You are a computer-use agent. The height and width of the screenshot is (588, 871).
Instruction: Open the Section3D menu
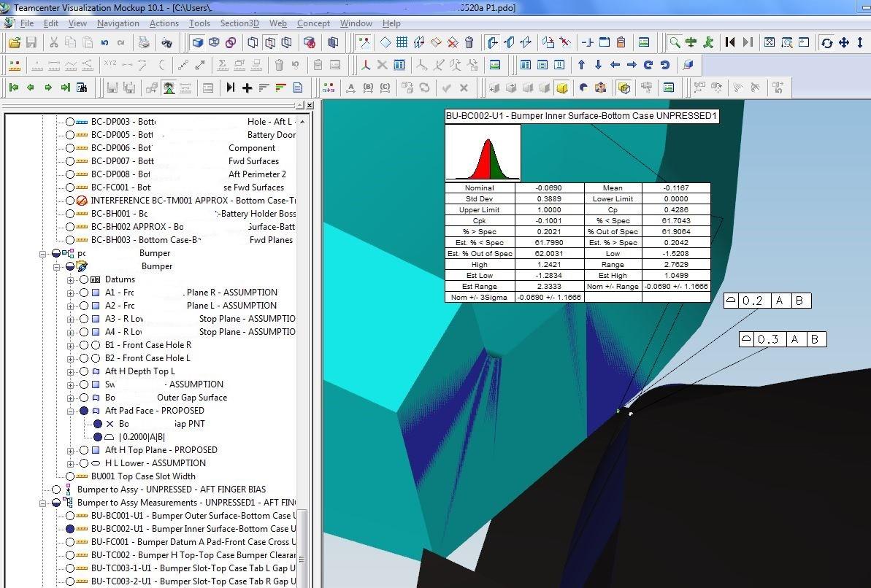click(239, 23)
